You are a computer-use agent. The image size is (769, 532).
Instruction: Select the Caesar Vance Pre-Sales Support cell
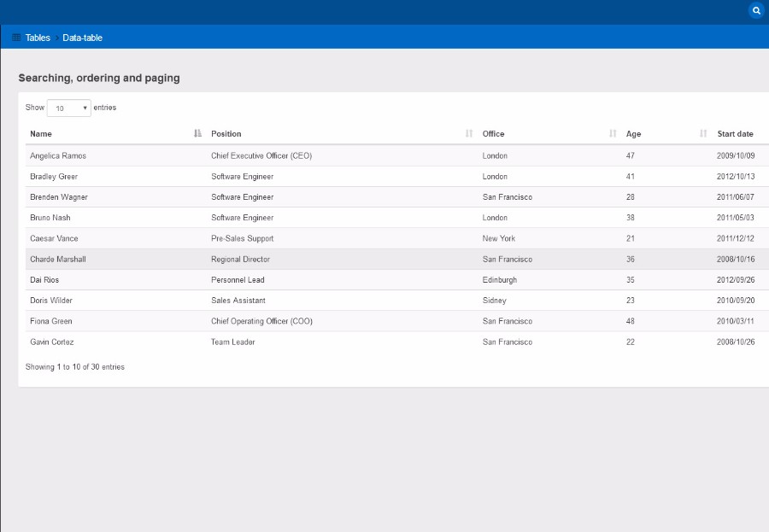[x=242, y=239]
